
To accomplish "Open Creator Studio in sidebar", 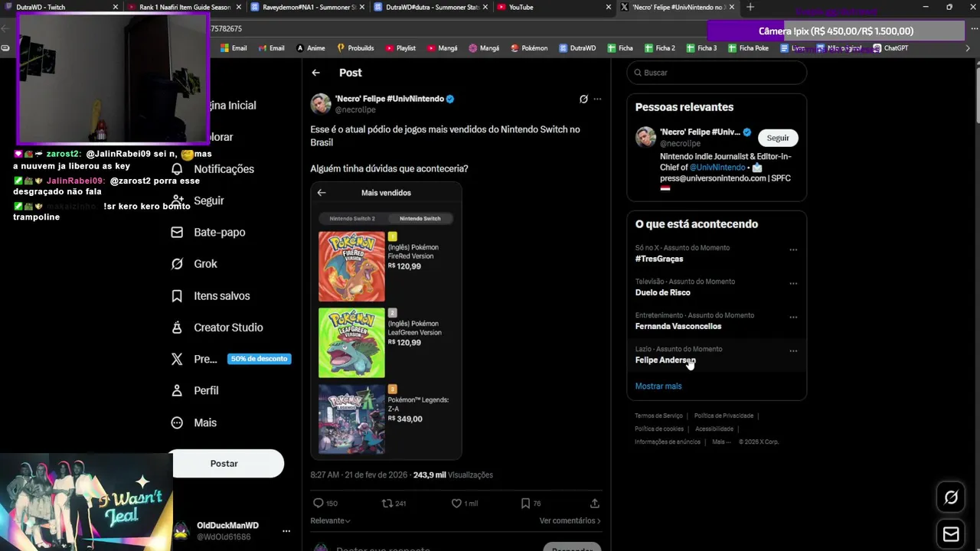I will pyautogui.click(x=217, y=328).
